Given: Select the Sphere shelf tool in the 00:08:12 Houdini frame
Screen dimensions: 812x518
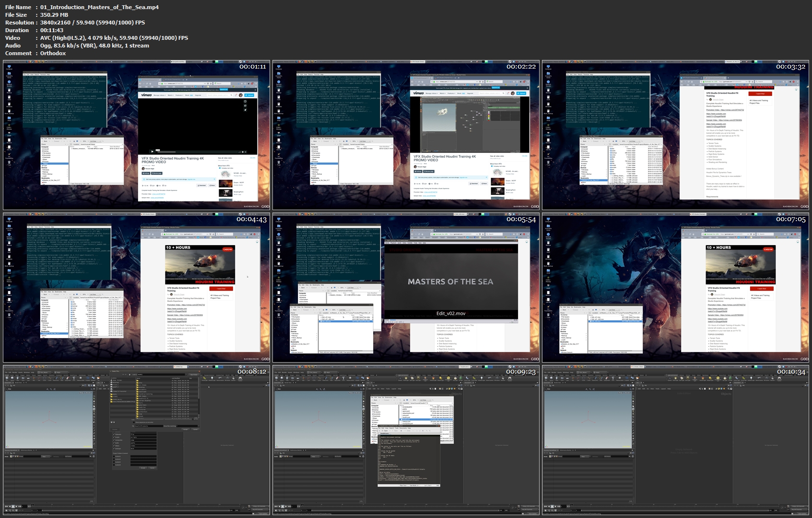Looking at the screenshot, I should coord(12,378).
